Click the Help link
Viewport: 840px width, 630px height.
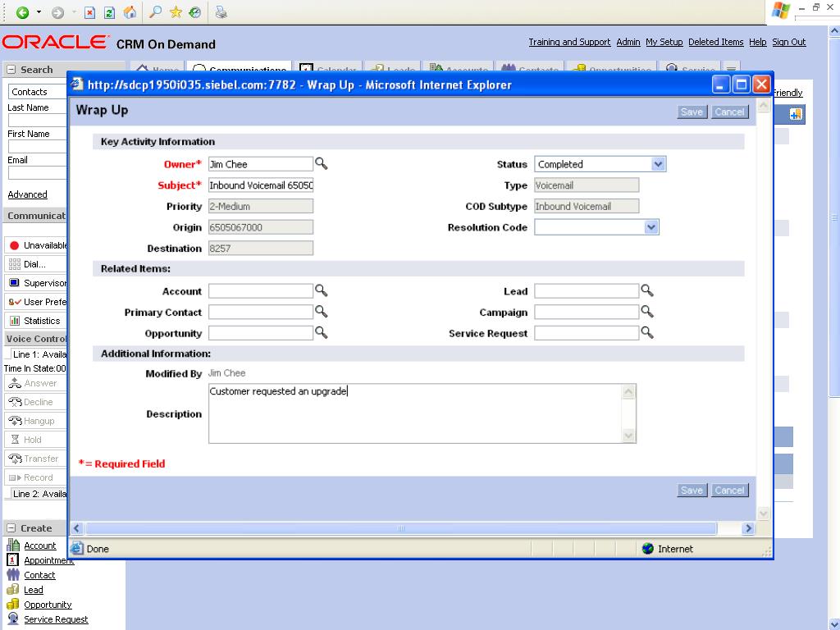(757, 42)
